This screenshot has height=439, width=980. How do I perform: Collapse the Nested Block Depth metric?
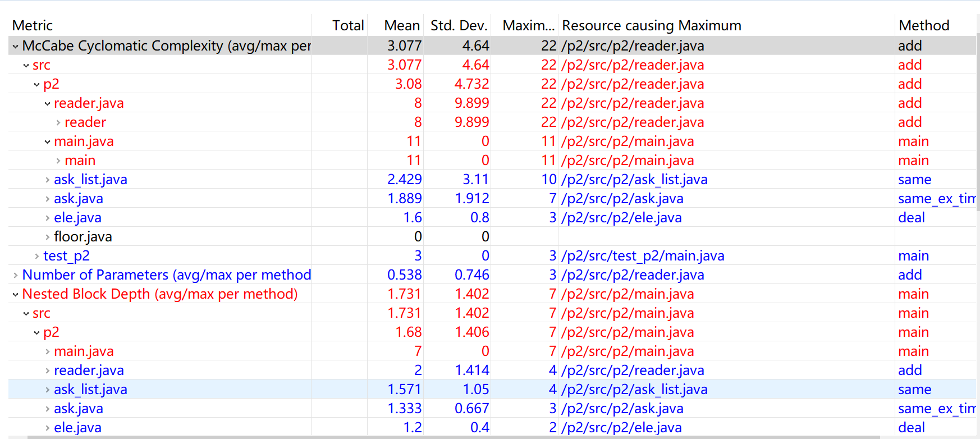[15, 294]
